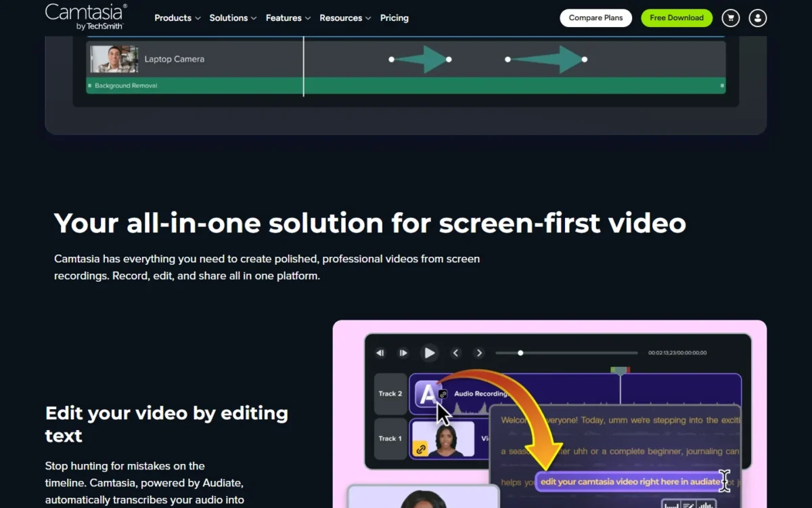Select the Track 1 label
Viewport: 812px width, 508px height.
[390, 438]
